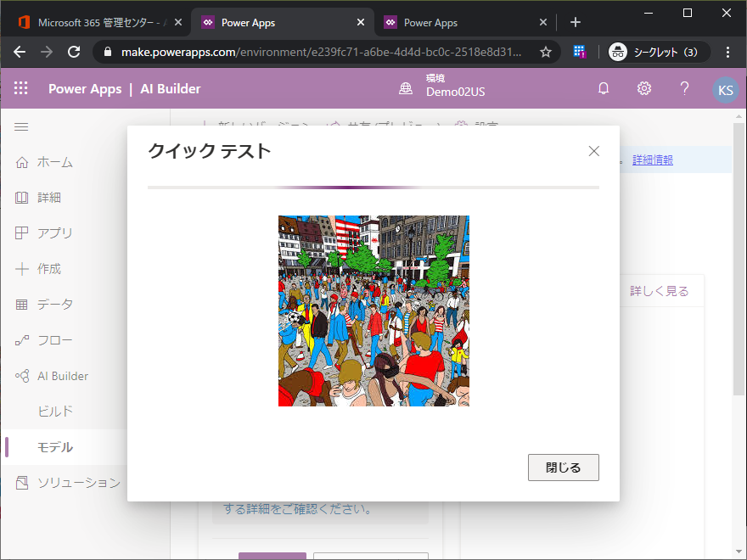Screen dimensions: 747x560
Task: Open the notifications bell
Action: point(604,88)
